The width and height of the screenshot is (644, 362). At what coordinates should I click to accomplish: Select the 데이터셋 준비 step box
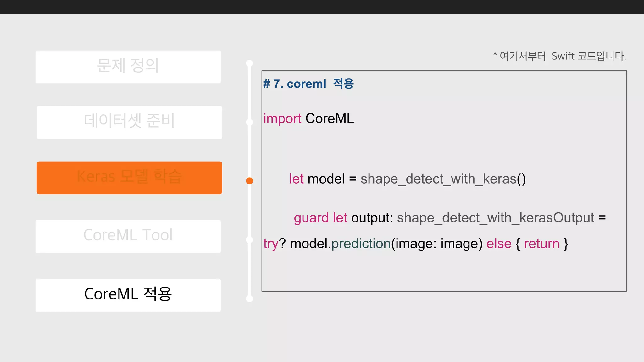click(x=129, y=122)
